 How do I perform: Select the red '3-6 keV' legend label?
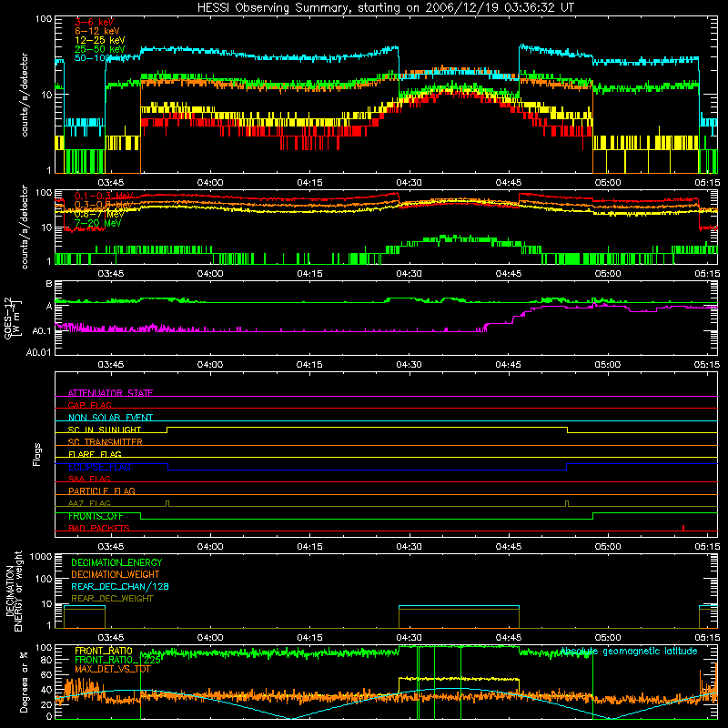(x=94, y=22)
